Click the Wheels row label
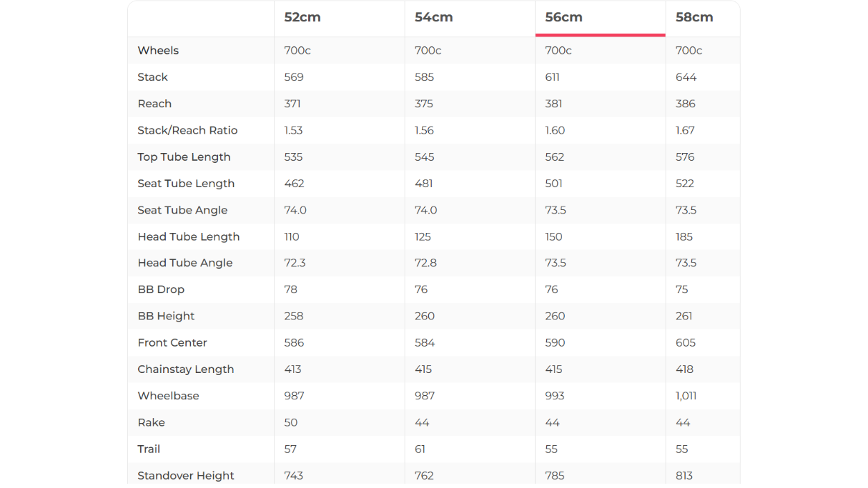Viewport: 868px width, 488px height. [x=158, y=51]
